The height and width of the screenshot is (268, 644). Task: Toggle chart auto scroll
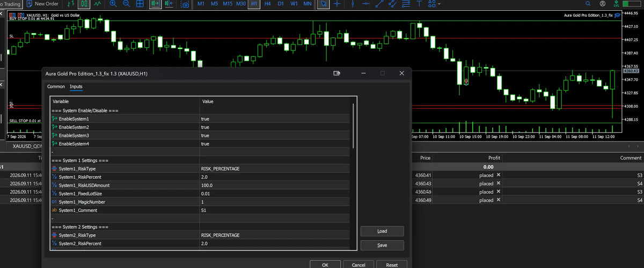point(155,4)
